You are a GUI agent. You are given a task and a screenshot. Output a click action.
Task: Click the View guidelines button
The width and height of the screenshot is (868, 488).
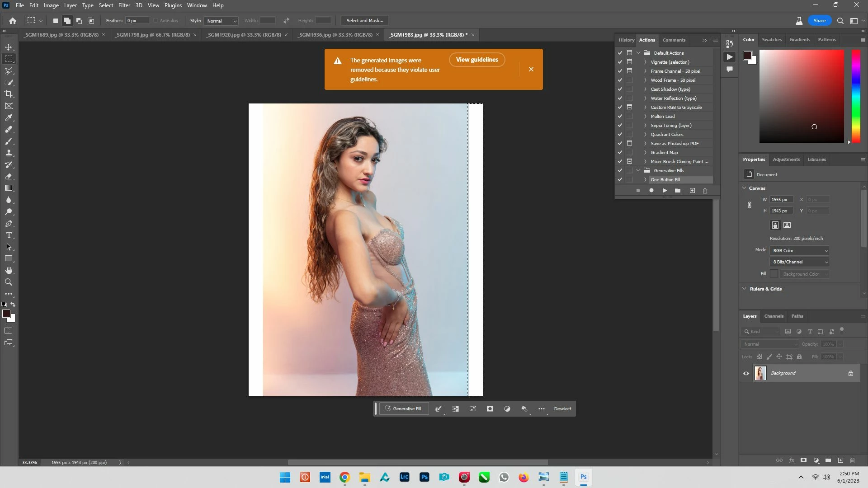pos(476,60)
